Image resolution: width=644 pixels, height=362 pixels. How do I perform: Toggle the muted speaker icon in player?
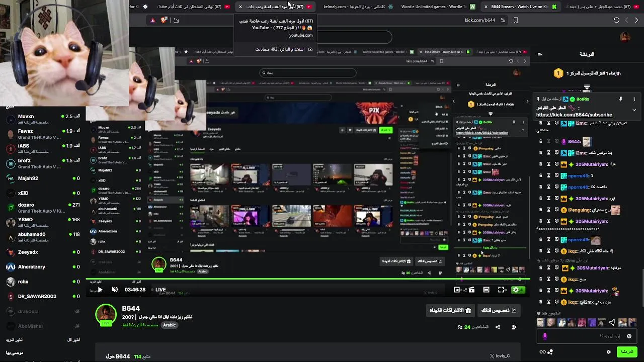tap(115, 290)
